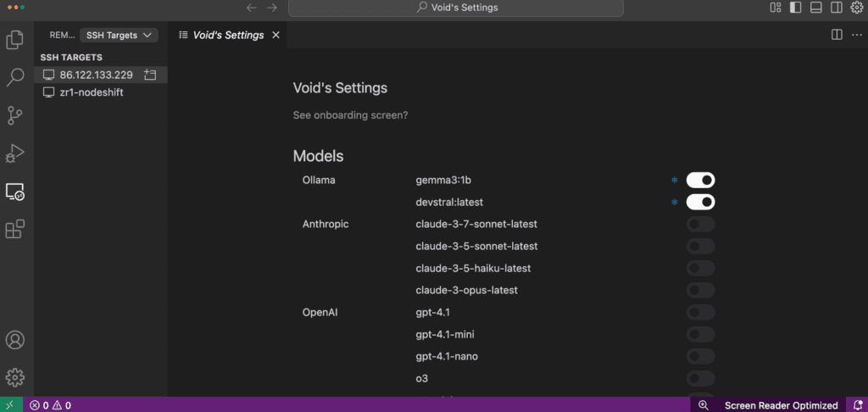Click the zoom magnifier in status bar
Screen dimensions: 868x412
(x=703, y=405)
